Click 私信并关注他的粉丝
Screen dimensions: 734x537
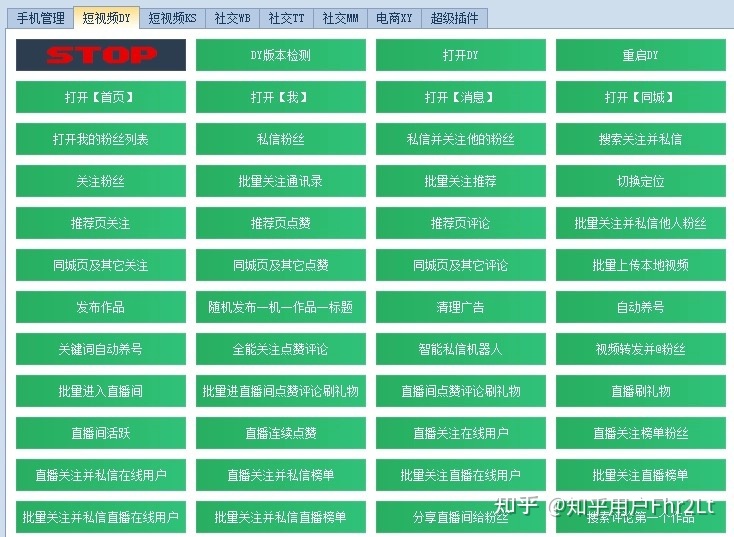click(x=461, y=139)
